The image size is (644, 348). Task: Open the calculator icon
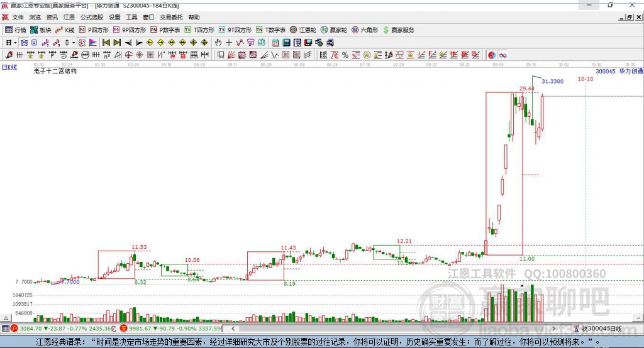[286, 43]
